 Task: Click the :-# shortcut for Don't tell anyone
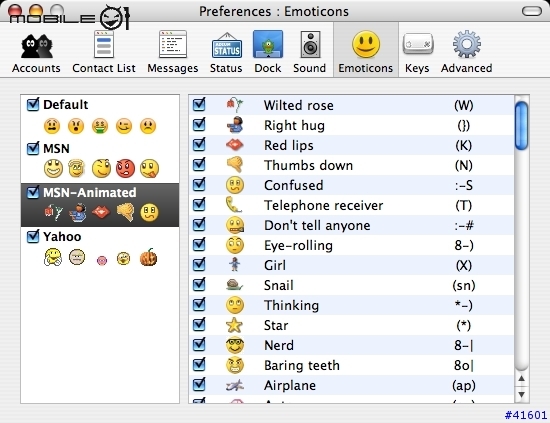[464, 226]
